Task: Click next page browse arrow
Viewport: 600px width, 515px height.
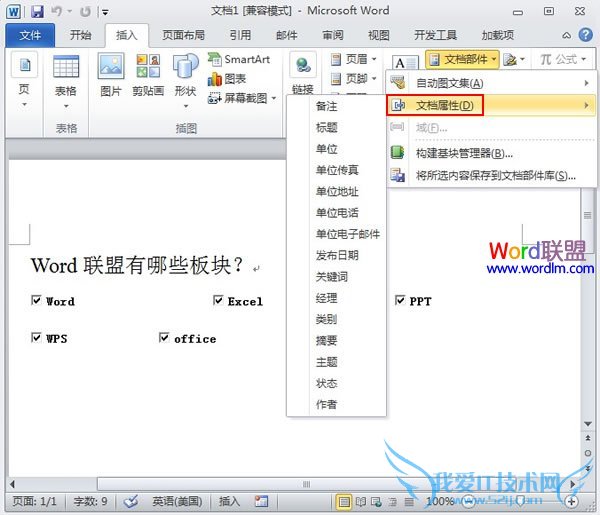Action: 588,468
